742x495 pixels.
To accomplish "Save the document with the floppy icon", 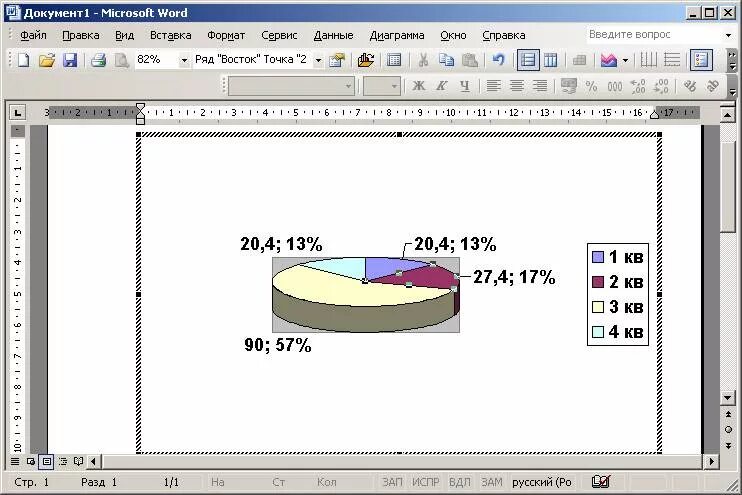I will point(70,60).
